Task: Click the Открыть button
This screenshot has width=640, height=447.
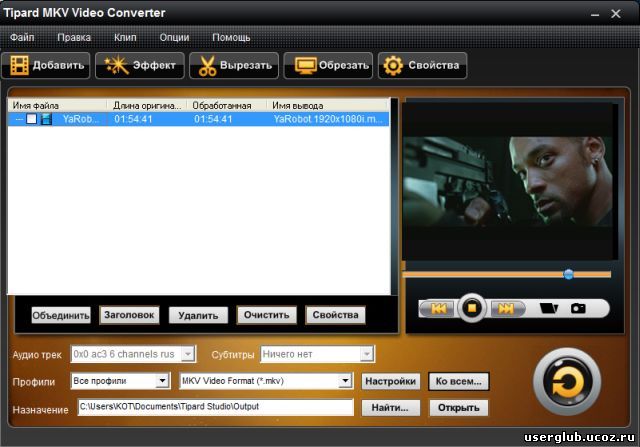Action: coord(459,408)
